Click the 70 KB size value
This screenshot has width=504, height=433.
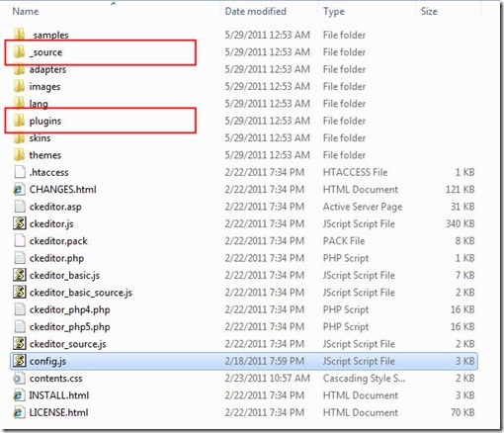point(462,412)
